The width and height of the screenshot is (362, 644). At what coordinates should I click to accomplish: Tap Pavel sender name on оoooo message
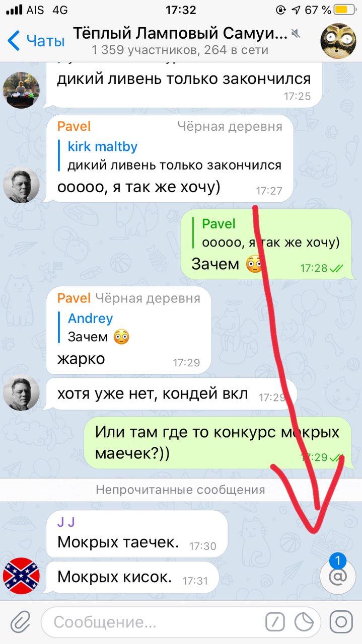(x=74, y=126)
